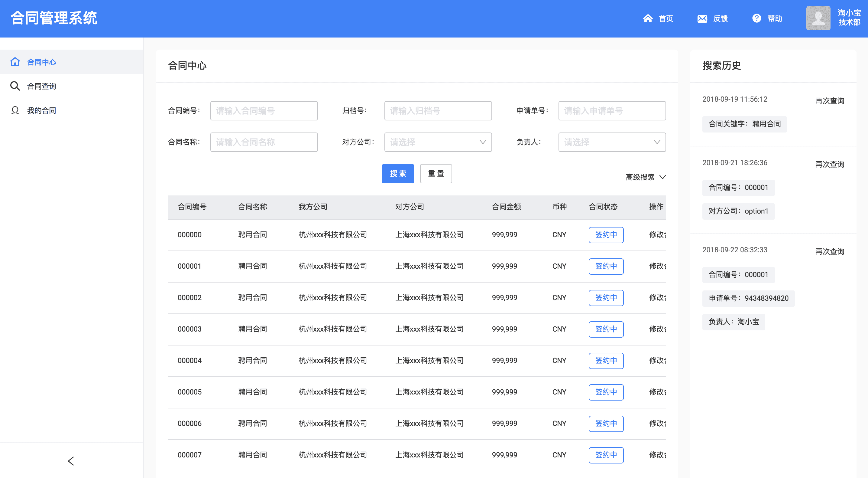This screenshot has height=478, width=868.
Task: Click 签约中 status for contract 000004
Action: click(606, 361)
